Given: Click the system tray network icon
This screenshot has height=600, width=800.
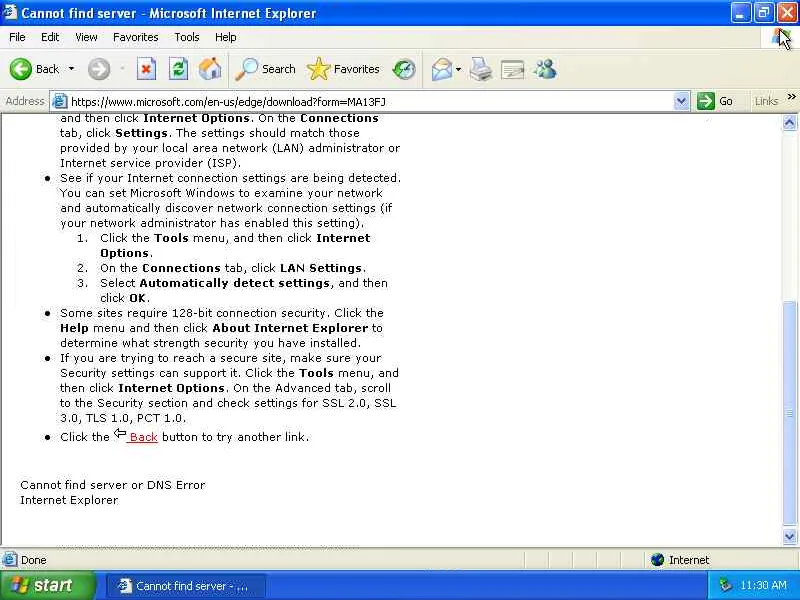Looking at the screenshot, I should click(x=725, y=585).
